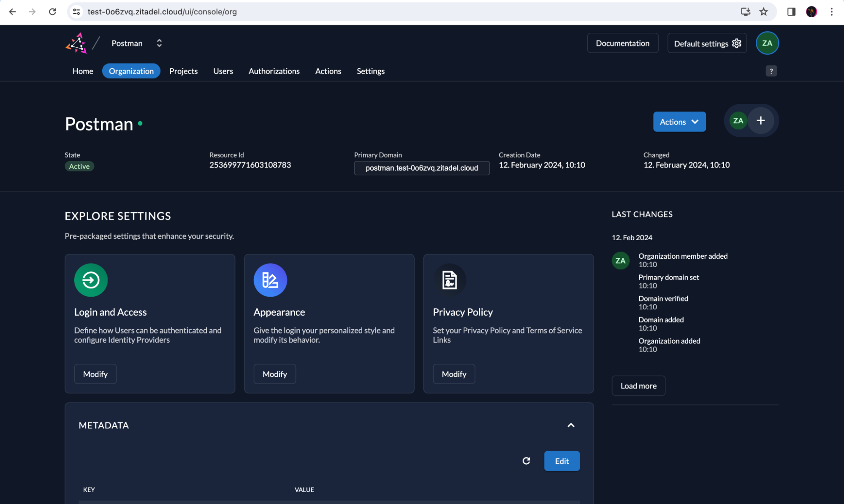The image size is (844, 504).
Task: Click the Appearance brush icon
Action: pyautogui.click(x=270, y=280)
